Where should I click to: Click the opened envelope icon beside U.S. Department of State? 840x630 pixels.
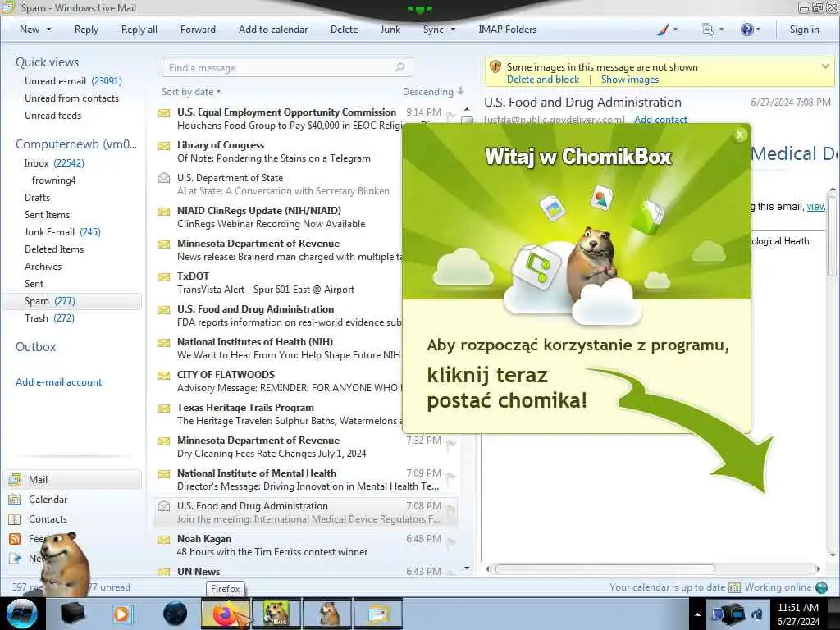tap(164, 178)
